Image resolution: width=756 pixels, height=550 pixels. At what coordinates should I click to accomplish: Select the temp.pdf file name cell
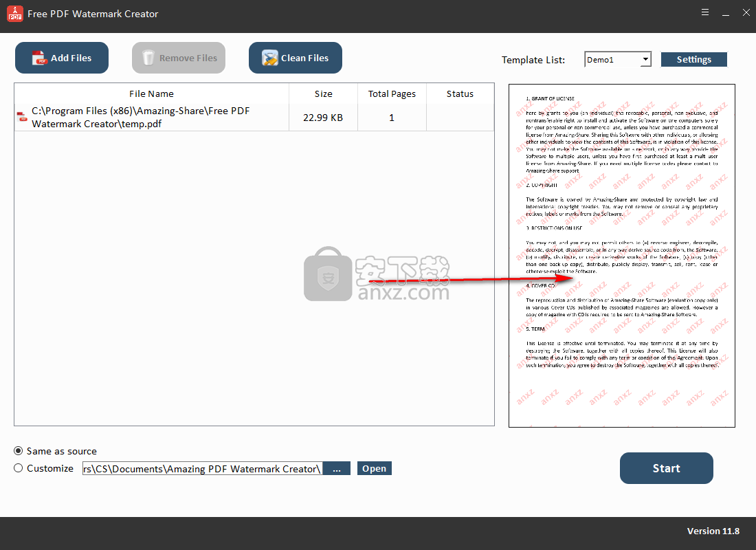click(152, 118)
